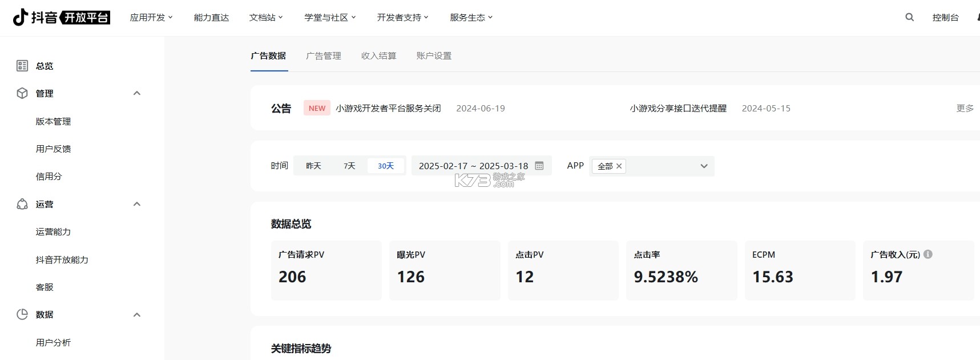Click the 点击率 value 9.5238%

[x=666, y=277]
